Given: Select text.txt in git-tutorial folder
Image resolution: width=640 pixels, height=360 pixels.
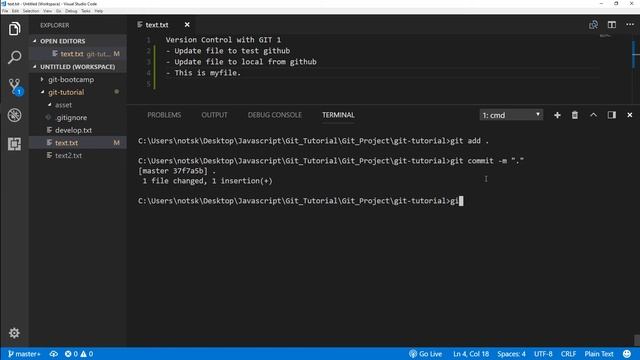Looking at the screenshot, I should coord(78,142).
